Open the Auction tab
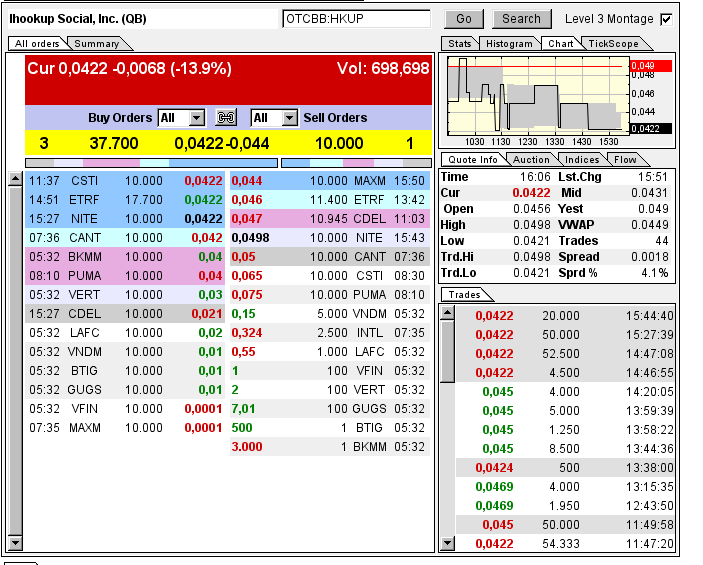The image size is (703, 565). [531, 160]
